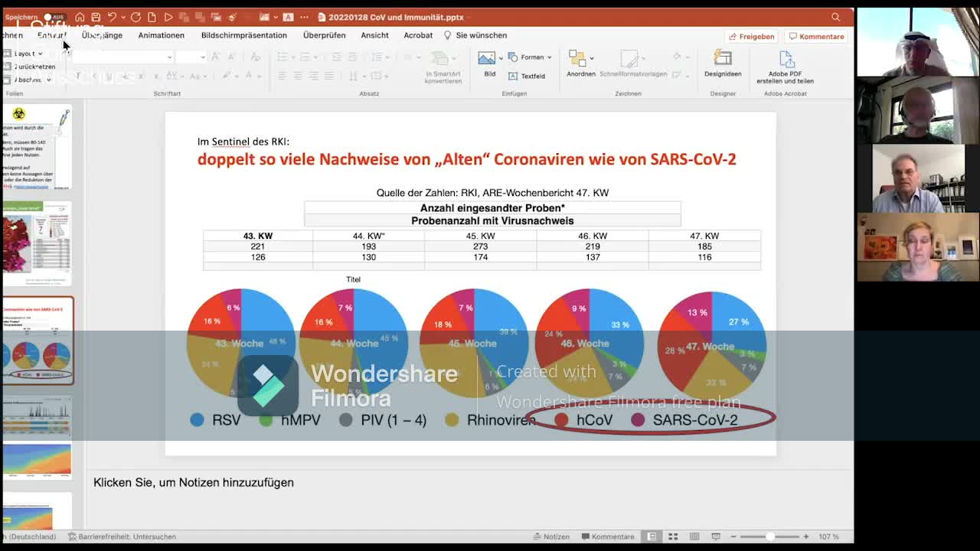This screenshot has height=551, width=980.
Task: Open Designideen designer
Action: (x=723, y=64)
